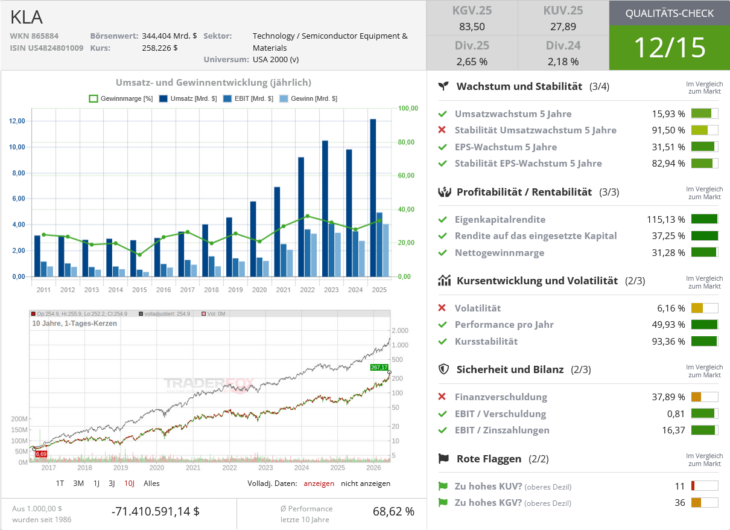The width and height of the screenshot is (730, 530).
Task: Select the 10J chart timeframe
Action: point(129,483)
